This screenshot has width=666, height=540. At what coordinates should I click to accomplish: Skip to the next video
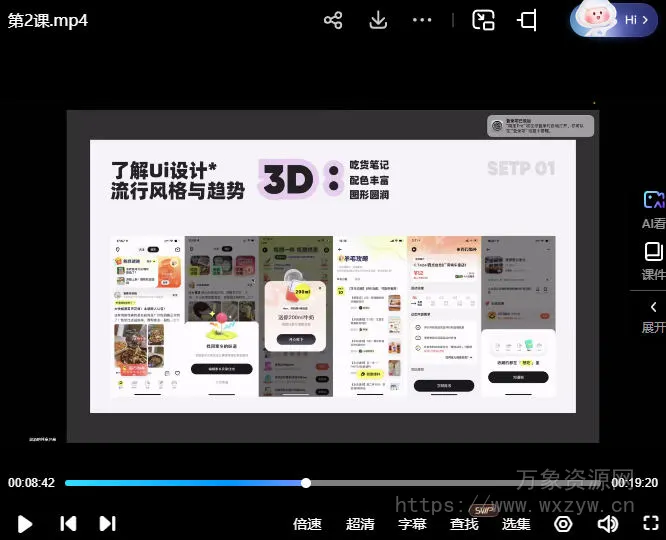[107, 523]
